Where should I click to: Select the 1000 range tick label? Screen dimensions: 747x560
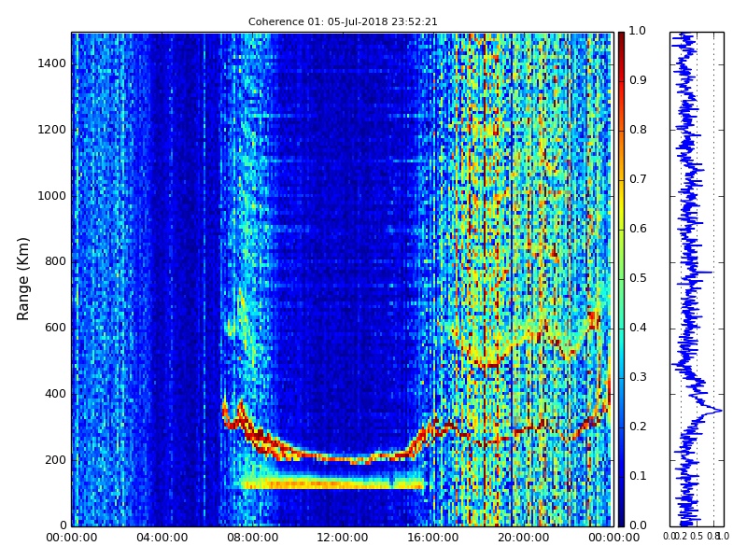click(x=52, y=196)
